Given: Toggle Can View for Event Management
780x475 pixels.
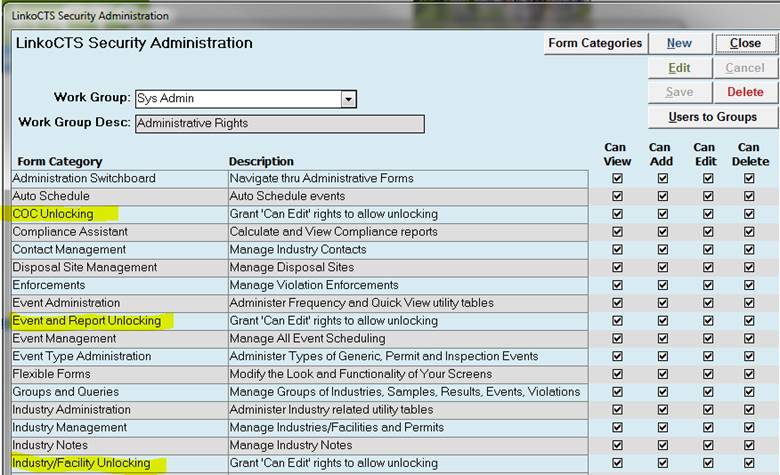Looking at the screenshot, I should click(617, 339).
